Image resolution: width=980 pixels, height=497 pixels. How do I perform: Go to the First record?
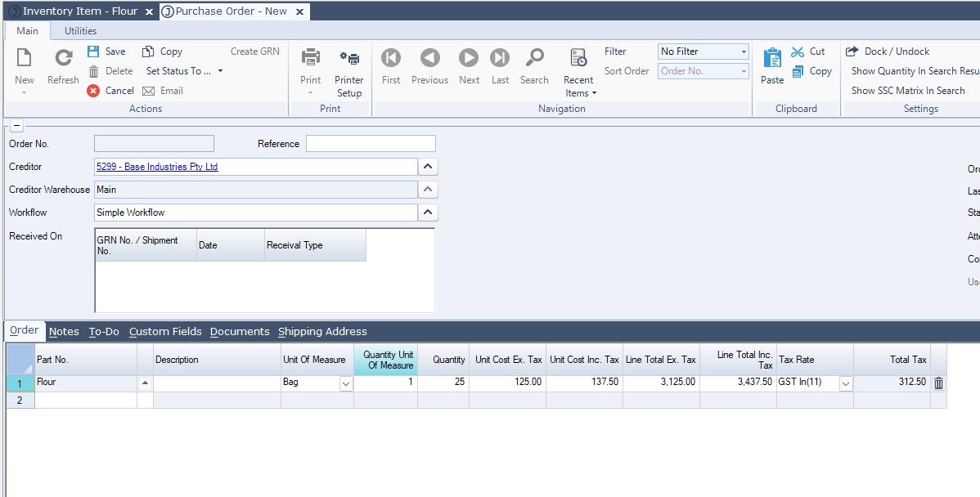(x=391, y=58)
